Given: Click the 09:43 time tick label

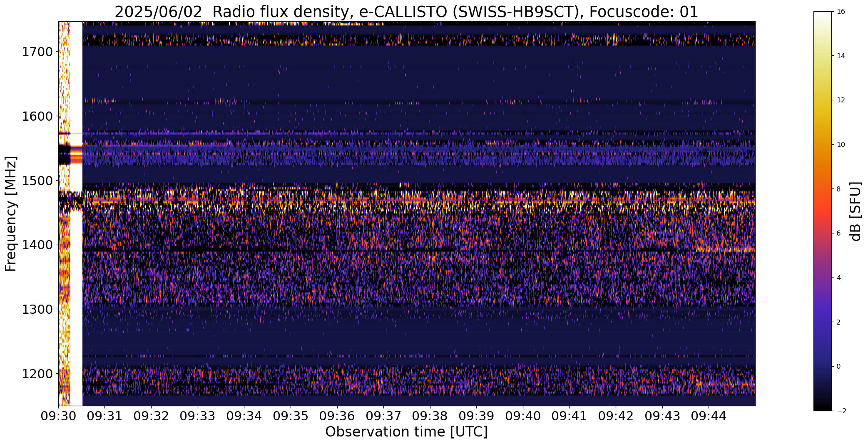Looking at the screenshot, I should coord(662,416).
